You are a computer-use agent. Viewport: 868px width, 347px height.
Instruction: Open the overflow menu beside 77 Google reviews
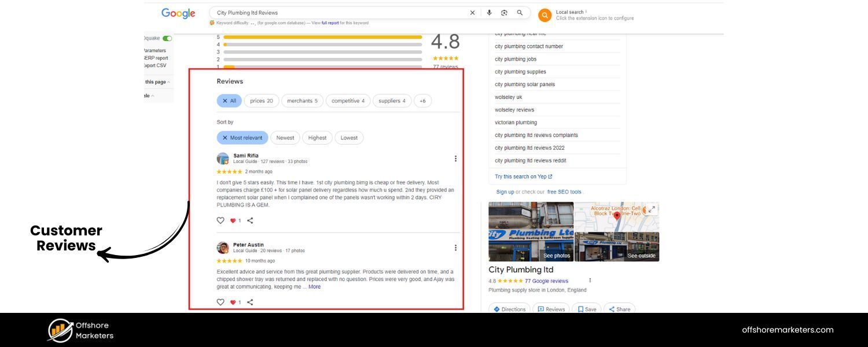(590, 280)
